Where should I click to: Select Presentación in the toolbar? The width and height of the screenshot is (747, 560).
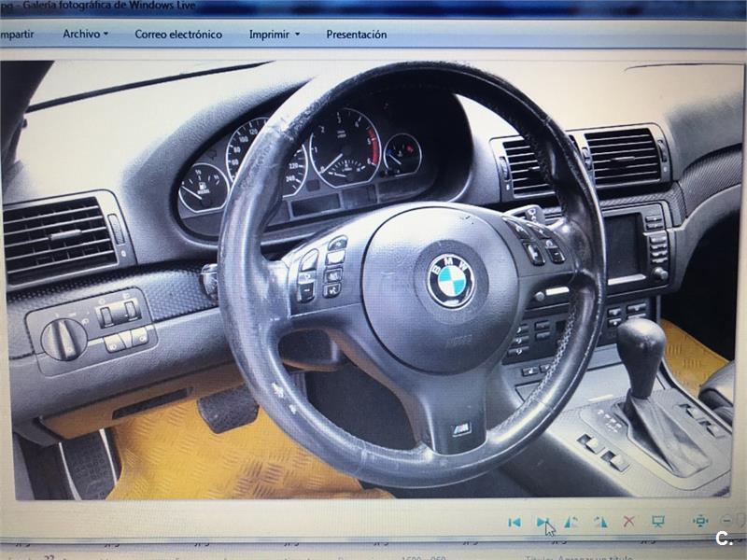356,35
